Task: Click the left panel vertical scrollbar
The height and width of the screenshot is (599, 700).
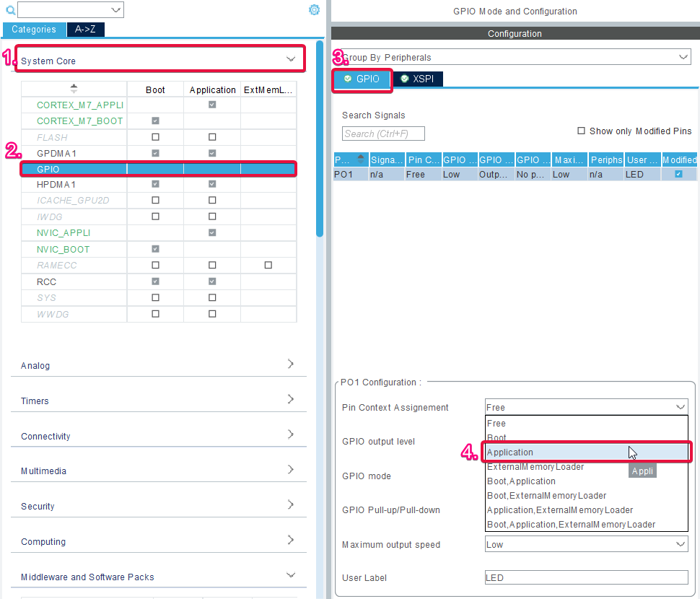Action: (319, 139)
